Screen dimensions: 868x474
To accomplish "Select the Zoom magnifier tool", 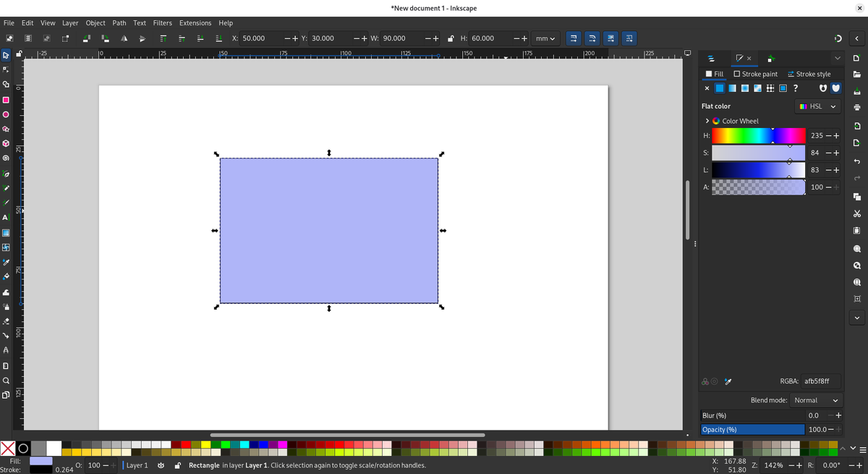I will click(x=6, y=380).
